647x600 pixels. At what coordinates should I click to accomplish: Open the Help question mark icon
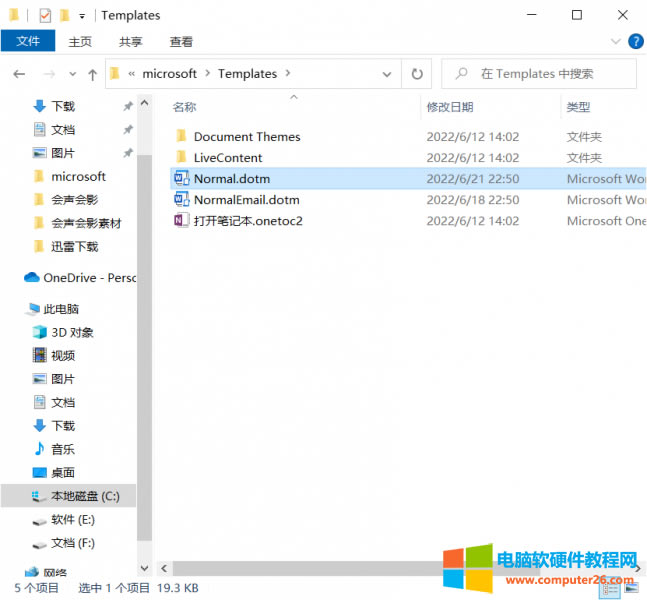(x=635, y=41)
